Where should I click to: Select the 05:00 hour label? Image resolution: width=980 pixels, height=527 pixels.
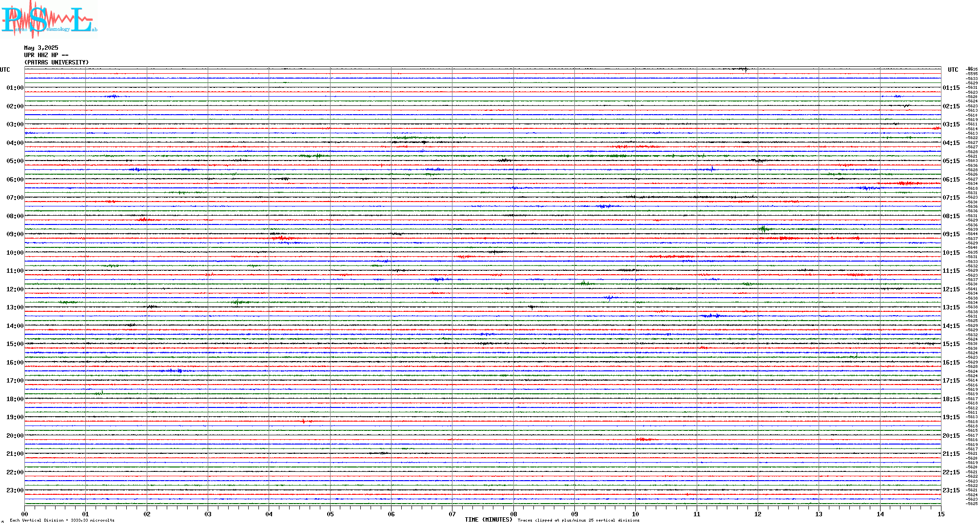pyautogui.click(x=15, y=161)
